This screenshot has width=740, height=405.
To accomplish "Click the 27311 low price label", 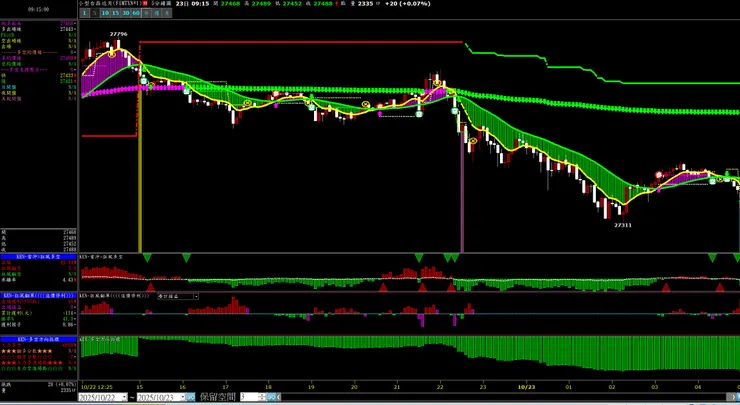I will click(x=622, y=225).
